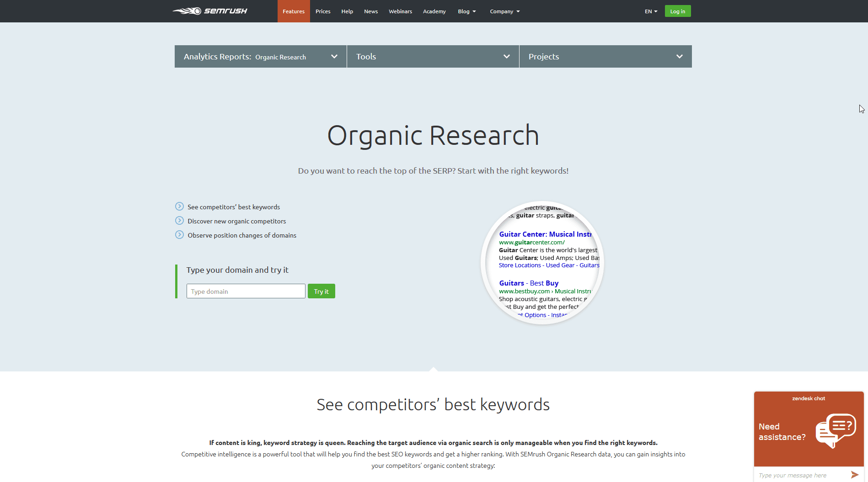Select Prices from the top navigation
868x482 pixels.
323,11
